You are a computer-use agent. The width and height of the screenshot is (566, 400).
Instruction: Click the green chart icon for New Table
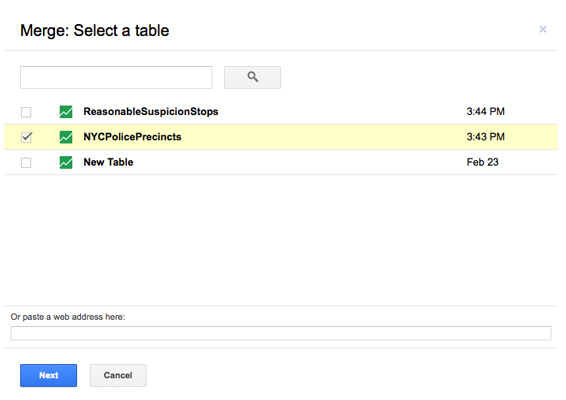pyautogui.click(x=66, y=162)
